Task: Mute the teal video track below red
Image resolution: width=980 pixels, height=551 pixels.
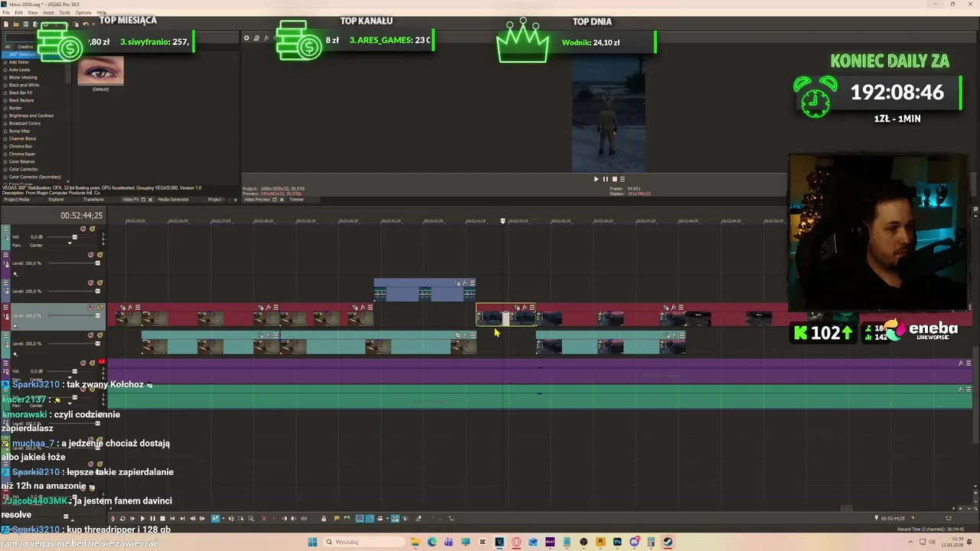Action: point(90,335)
